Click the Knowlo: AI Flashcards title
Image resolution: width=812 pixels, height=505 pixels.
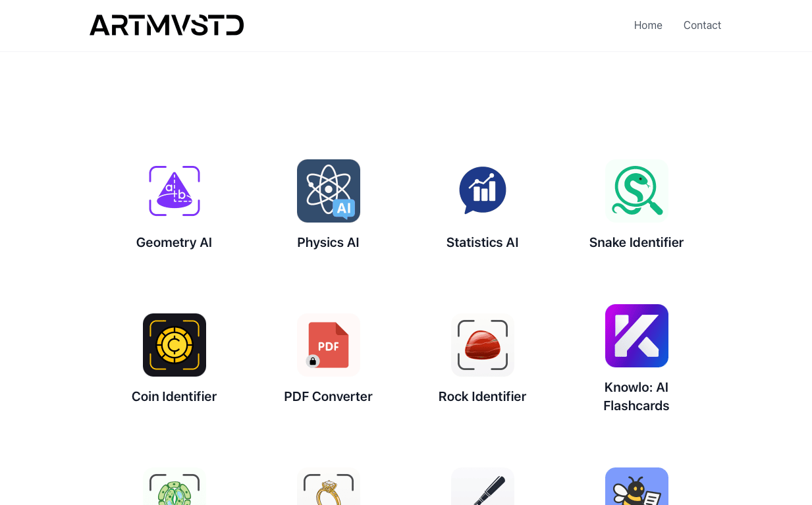click(x=636, y=396)
